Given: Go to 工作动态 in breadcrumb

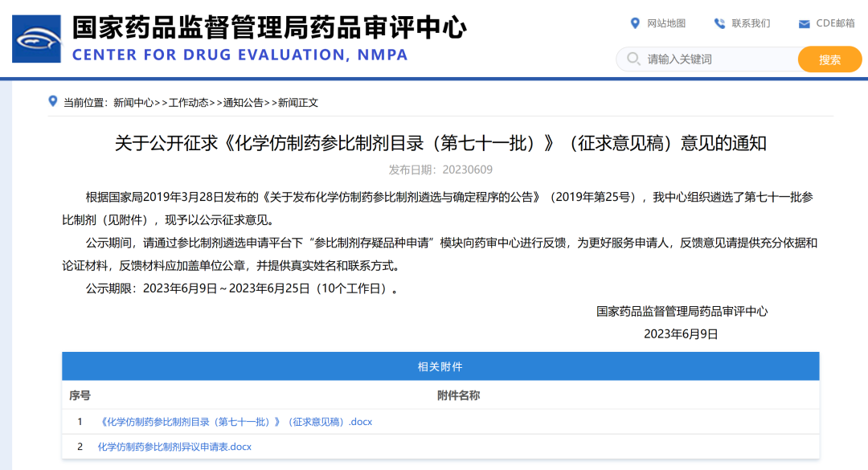Looking at the screenshot, I should (x=188, y=102).
